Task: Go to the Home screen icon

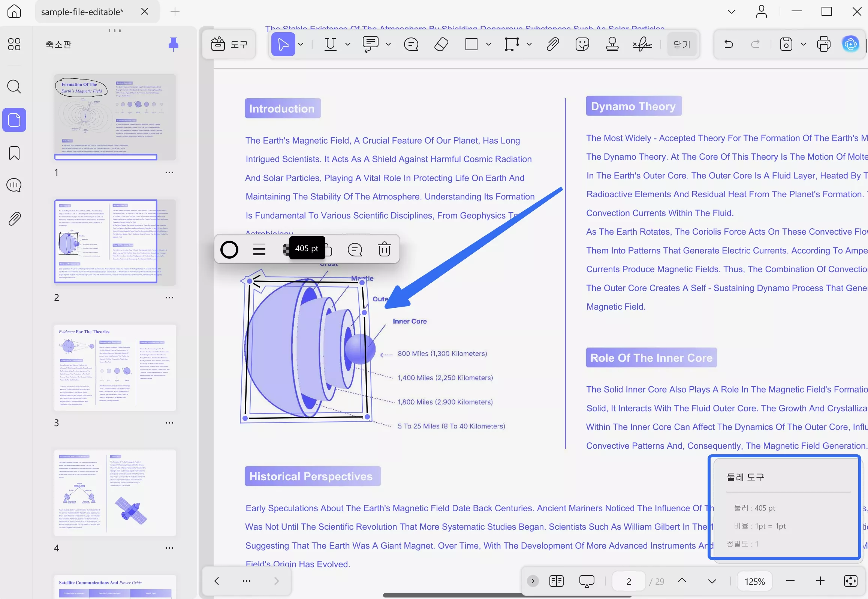Action: click(x=14, y=12)
